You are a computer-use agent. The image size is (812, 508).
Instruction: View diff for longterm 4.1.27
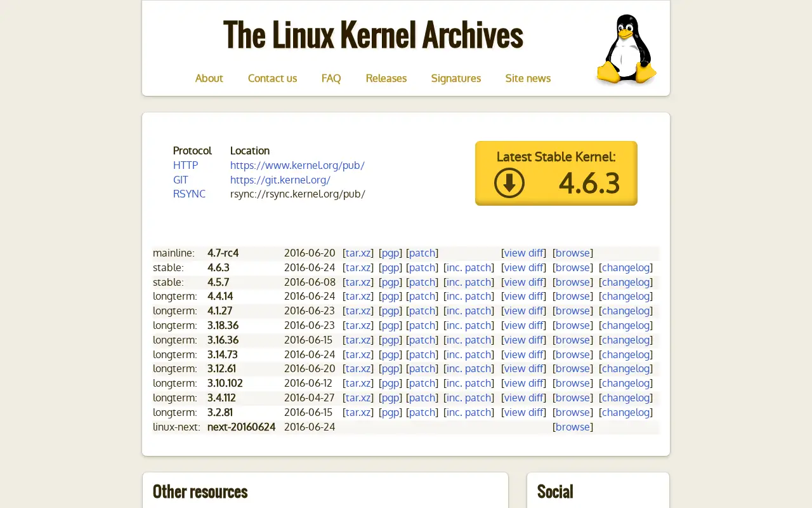523,311
